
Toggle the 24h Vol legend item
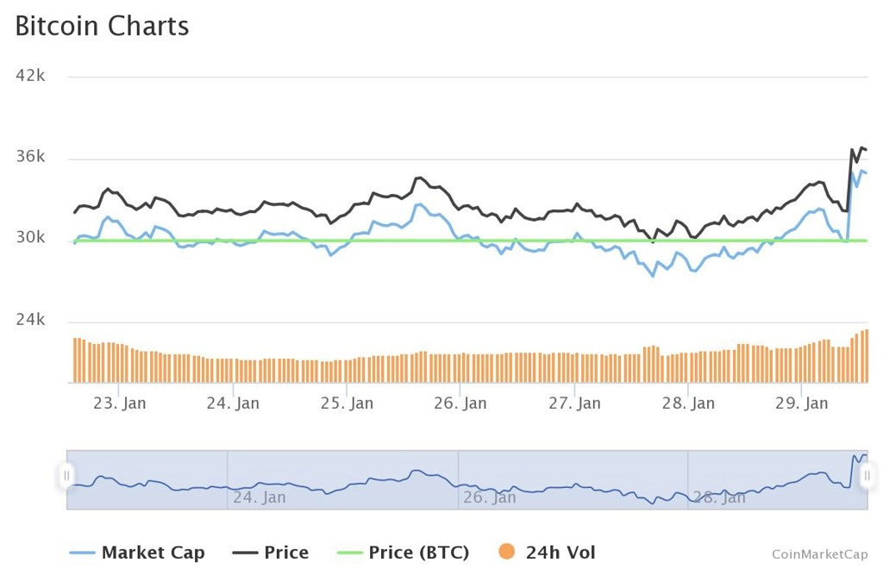pyautogui.click(x=547, y=553)
